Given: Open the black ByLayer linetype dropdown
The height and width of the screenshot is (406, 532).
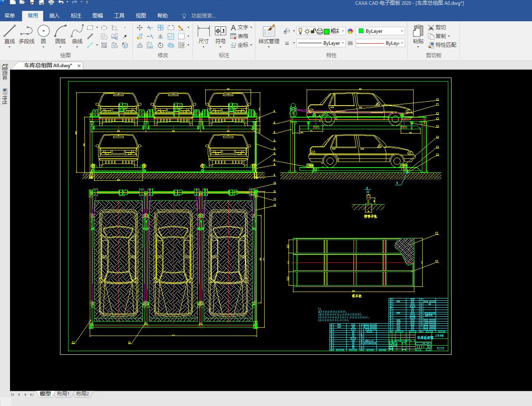Looking at the screenshot, I should [x=343, y=43].
